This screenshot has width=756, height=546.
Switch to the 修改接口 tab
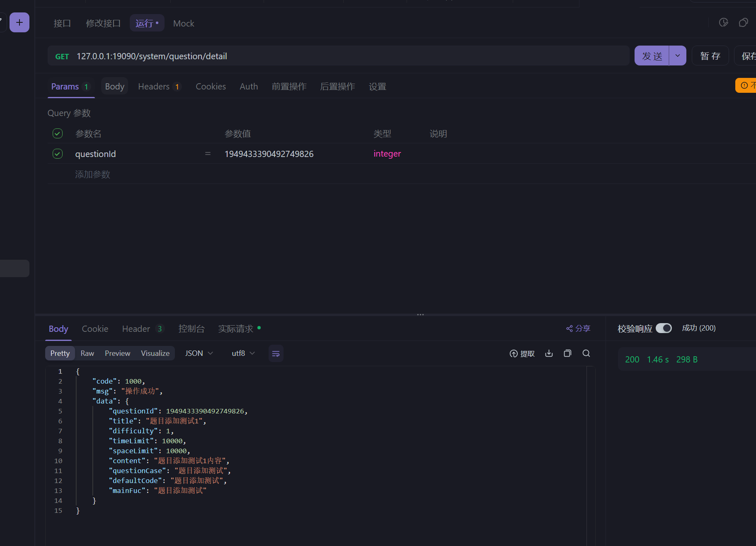tap(103, 23)
